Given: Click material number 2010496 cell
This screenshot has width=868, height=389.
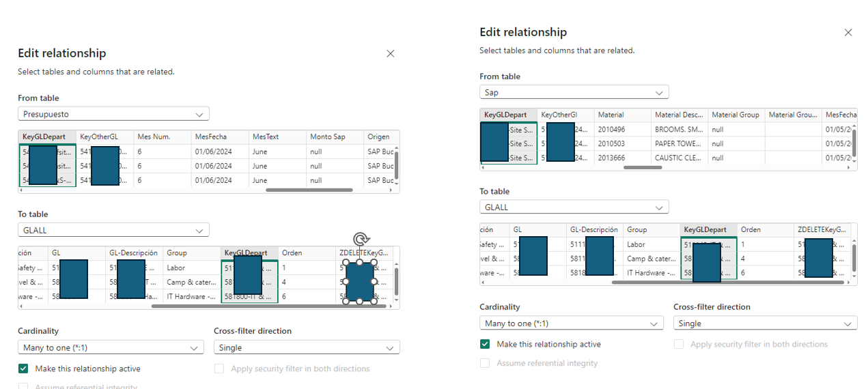Looking at the screenshot, I should (622, 128).
